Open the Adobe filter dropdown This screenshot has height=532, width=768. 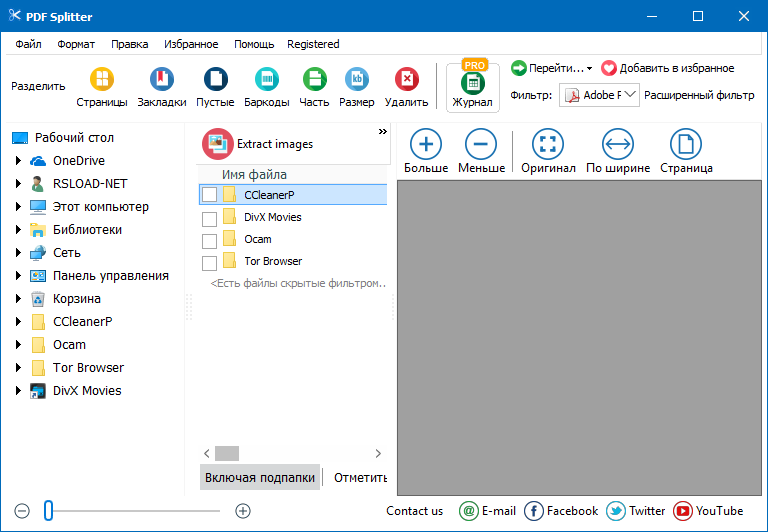coord(630,95)
